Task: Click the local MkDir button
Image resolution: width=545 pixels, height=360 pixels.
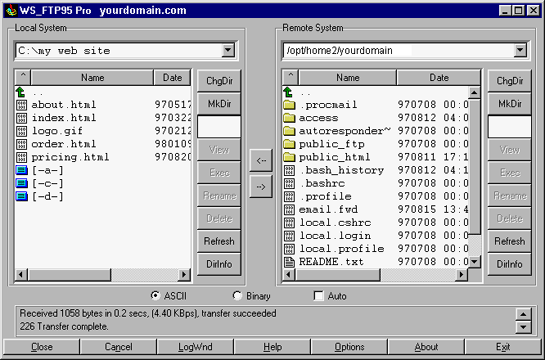Action: tap(219, 104)
